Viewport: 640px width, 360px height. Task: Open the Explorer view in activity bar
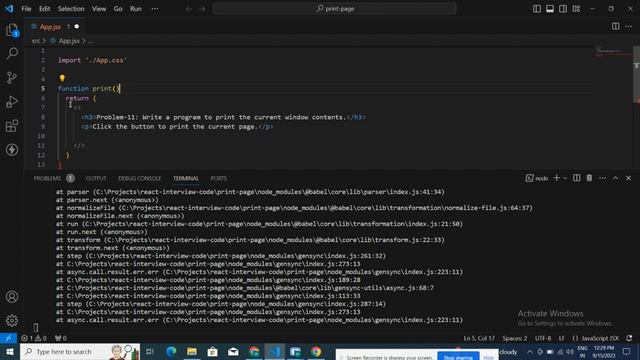point(12,30)
